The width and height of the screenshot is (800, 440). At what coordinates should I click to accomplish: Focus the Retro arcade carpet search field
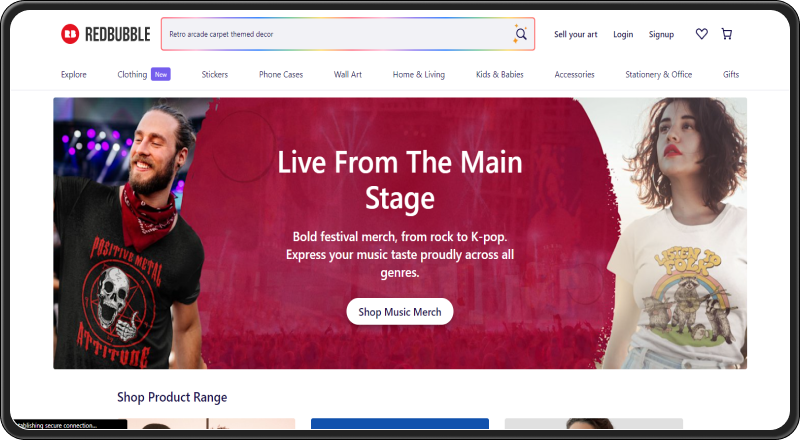pos(337,34)
